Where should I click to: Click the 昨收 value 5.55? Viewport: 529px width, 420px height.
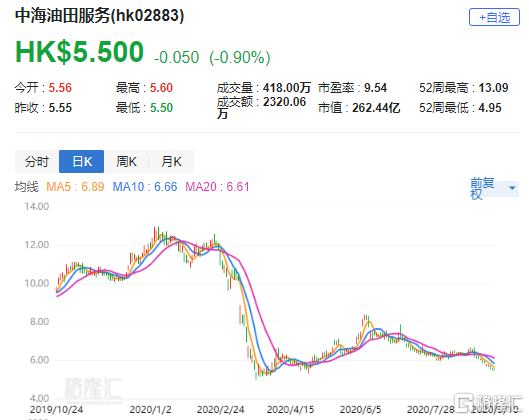pos(60,108)
